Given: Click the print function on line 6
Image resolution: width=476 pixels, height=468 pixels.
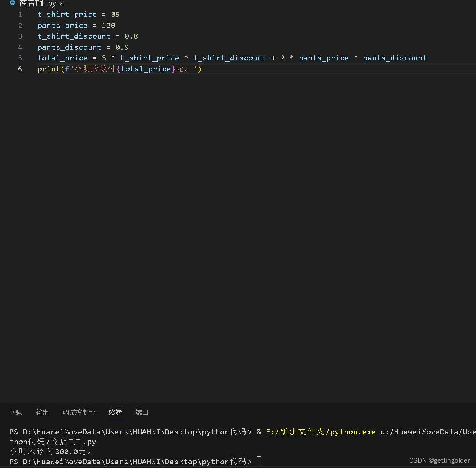Looking at the screenshot, I should pyautogui.click(x=49, y=69).
